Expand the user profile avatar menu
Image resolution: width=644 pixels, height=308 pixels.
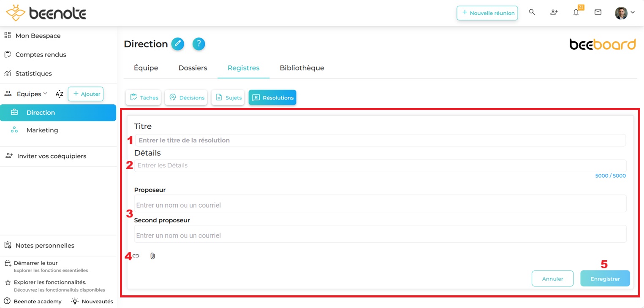click(x=625, y=13)
